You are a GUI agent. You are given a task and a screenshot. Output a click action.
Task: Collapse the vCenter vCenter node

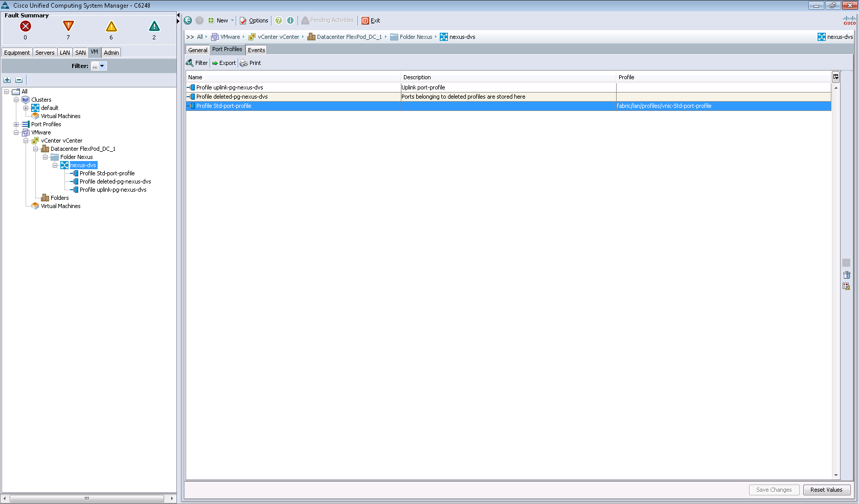pyautogui.click(x=26, y=141)
